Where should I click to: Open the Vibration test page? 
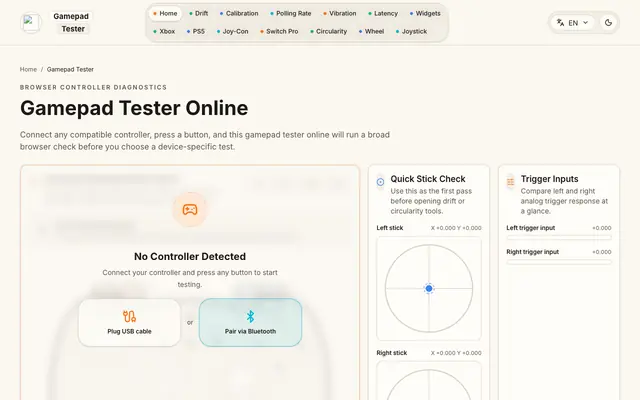[x=340, y=13]
